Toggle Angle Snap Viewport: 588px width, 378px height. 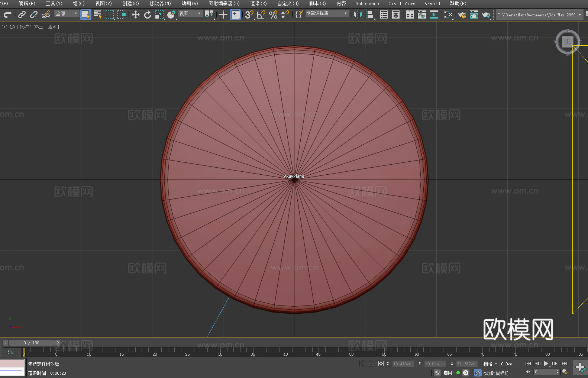coord(261,14)
